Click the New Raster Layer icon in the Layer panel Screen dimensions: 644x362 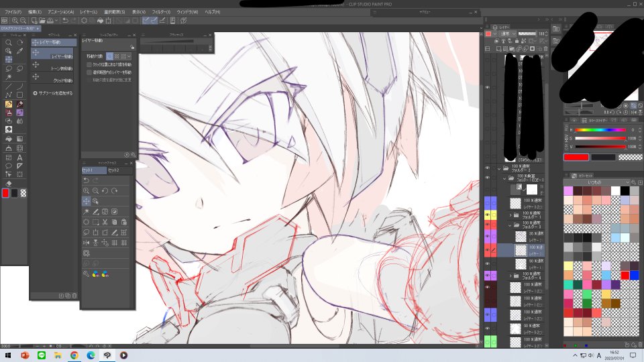tap(498, 48)
